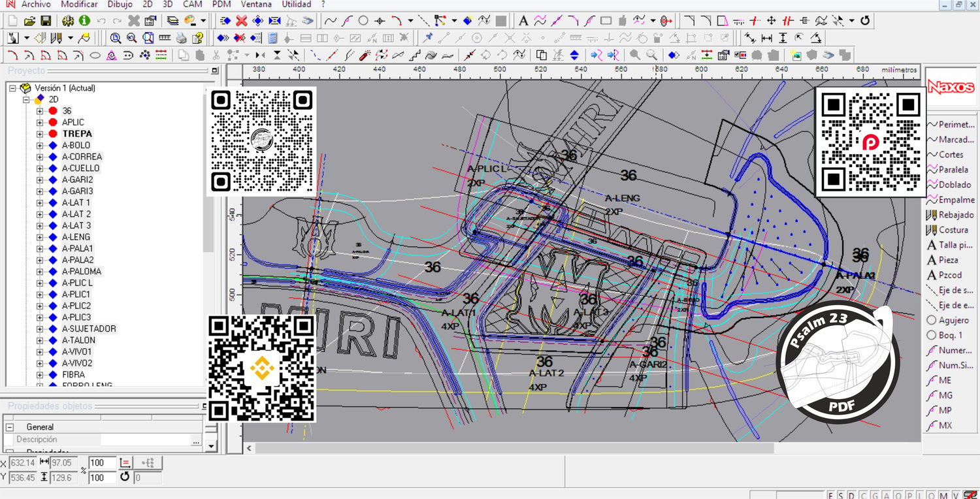Open the CAM menu
Viewport: 980px width, 499px height.
click(x=193, y=4)
